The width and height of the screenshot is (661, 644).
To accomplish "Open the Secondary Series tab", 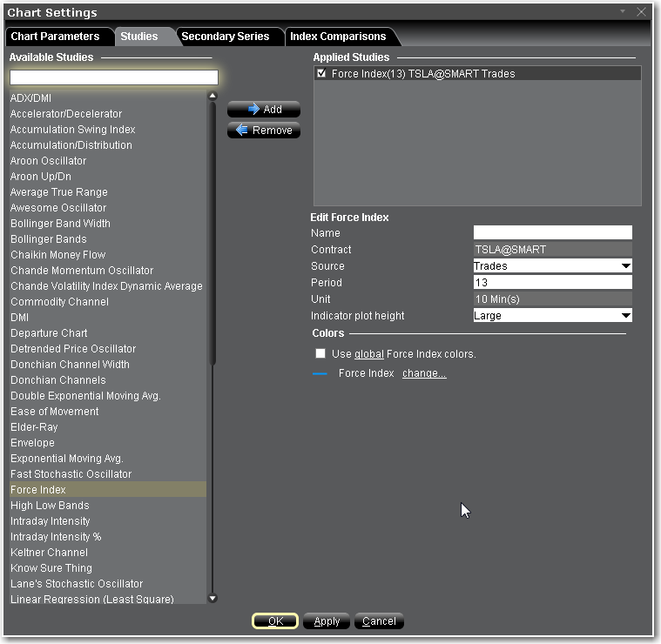I will pyautogui.click(x=226, y=37).
